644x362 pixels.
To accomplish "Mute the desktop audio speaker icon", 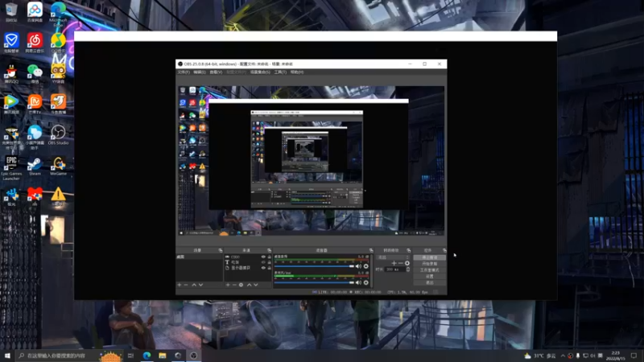I will (358, 266).
